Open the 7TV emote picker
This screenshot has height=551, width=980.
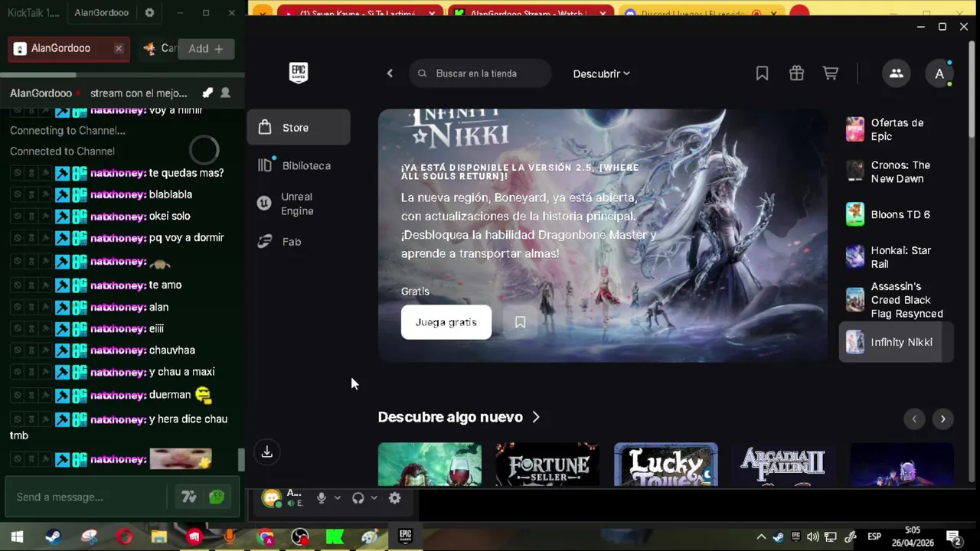tap(189, 497)
